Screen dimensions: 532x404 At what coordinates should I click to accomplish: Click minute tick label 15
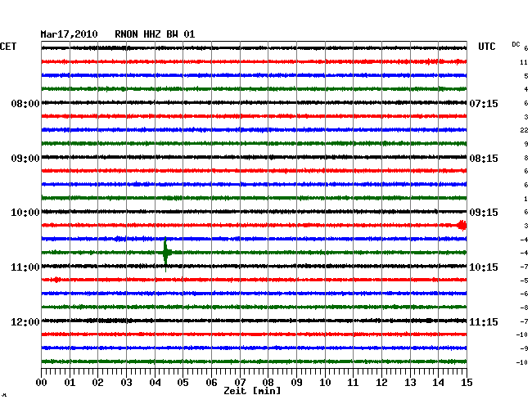click(x=467, y=382)
